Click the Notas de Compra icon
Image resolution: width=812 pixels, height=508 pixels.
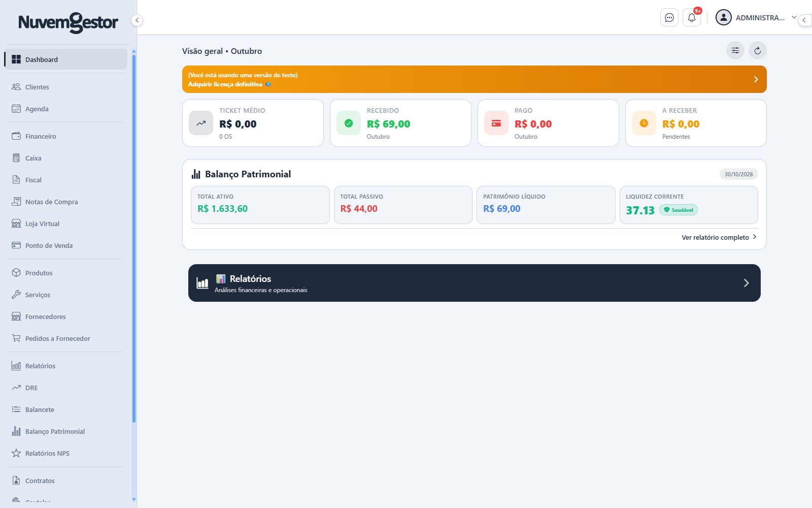pos(16,202)
